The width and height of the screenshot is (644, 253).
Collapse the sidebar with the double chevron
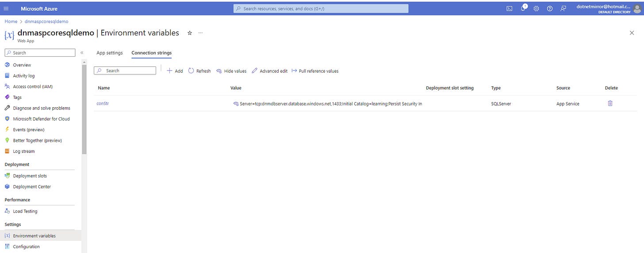point(82,53)
